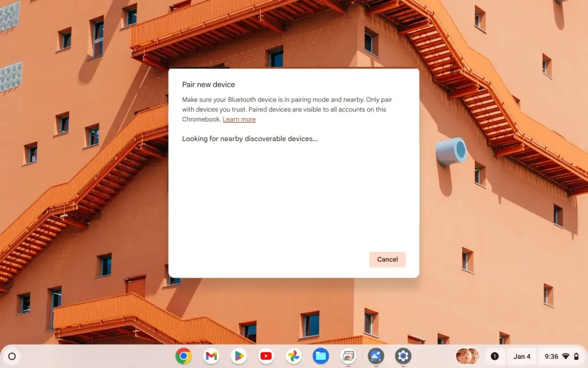Click 'Looking for nearby discoverable devices...' text

click(x=250, y=138)
